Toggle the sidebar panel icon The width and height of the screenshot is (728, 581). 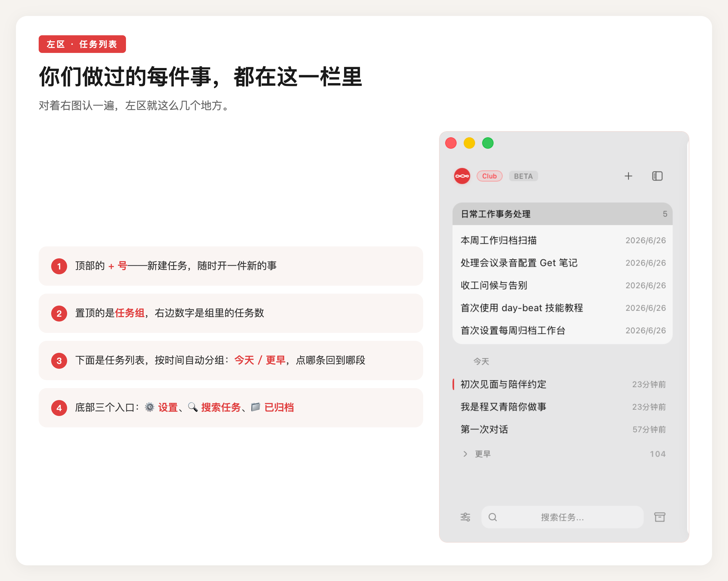[x=657, y=176]
